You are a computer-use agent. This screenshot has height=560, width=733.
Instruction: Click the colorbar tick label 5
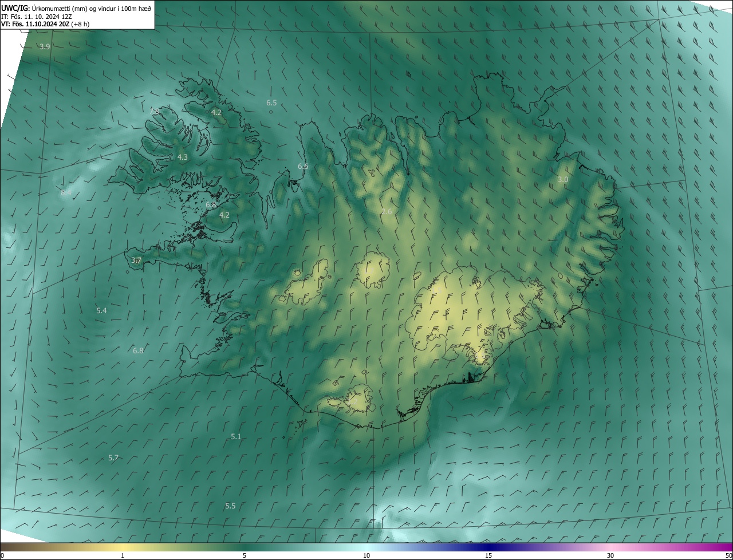[x=245, y=555]
